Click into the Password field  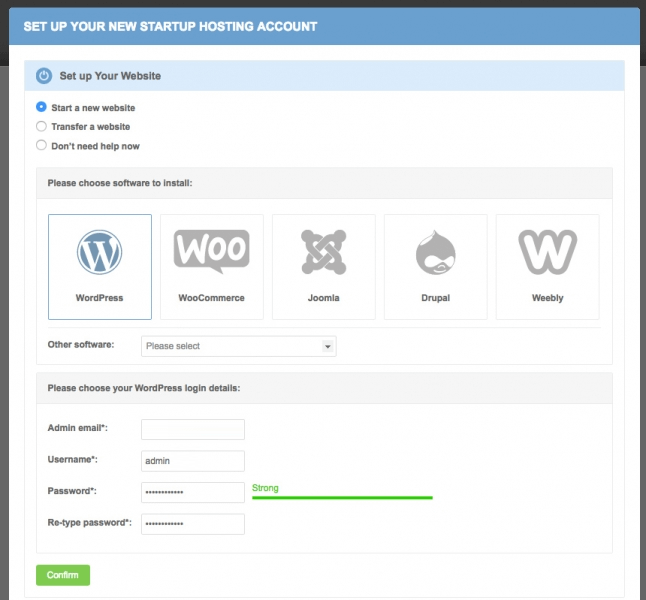(x=193, y=492)
